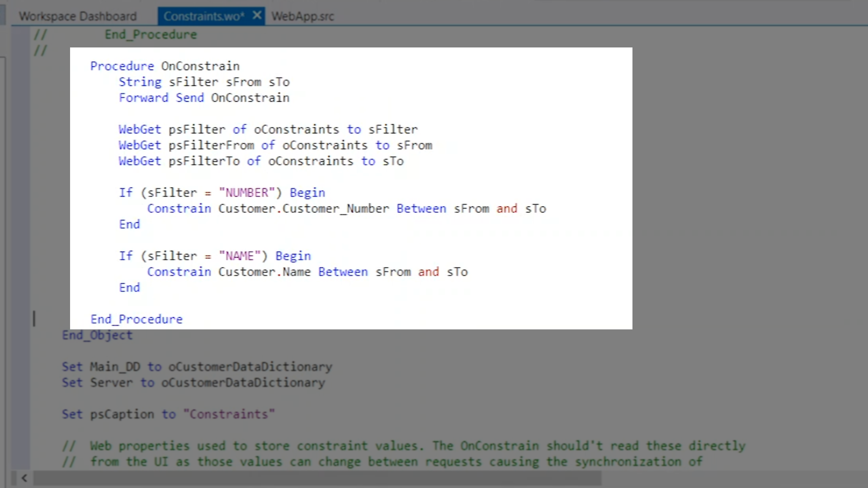Click the commented End_Procedure at top

point(151,35)
